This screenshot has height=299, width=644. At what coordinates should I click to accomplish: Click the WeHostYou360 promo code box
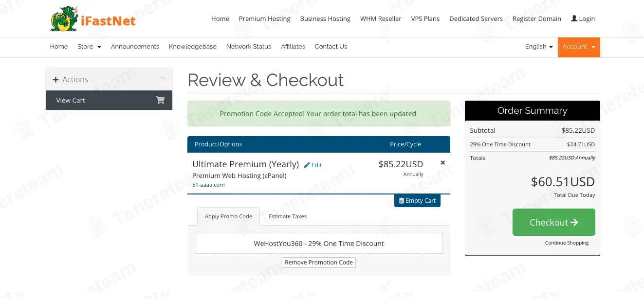[319, 244]
